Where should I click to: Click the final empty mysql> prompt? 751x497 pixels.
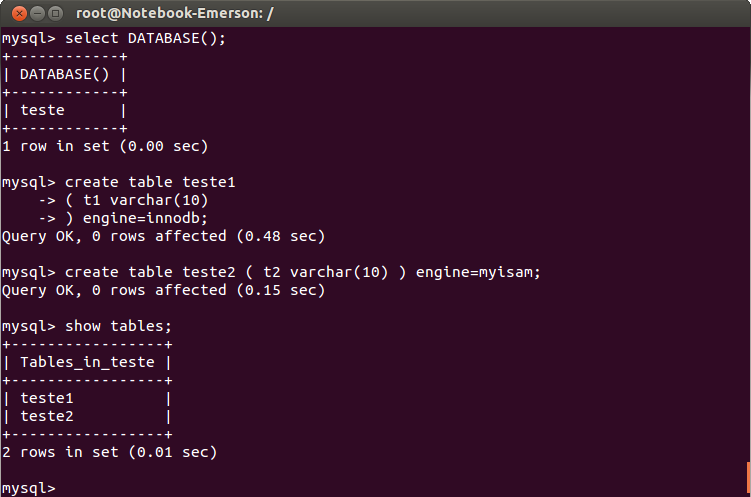(29, 488)
